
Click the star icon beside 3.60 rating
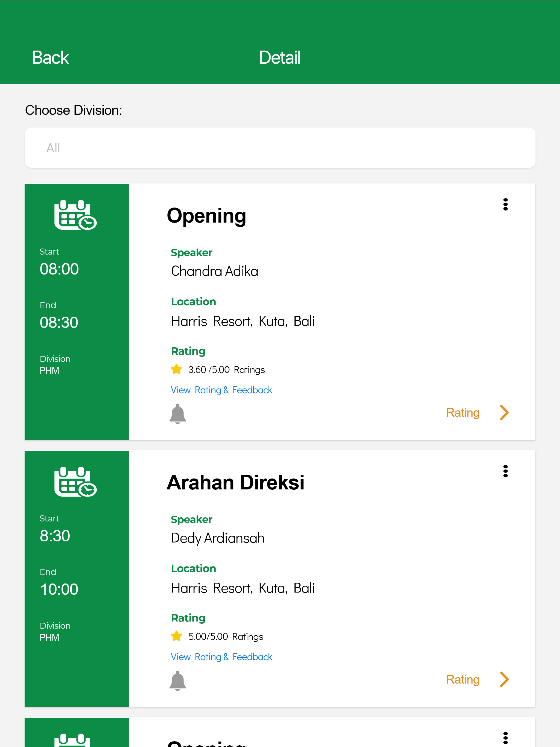(x=176, y=369)
